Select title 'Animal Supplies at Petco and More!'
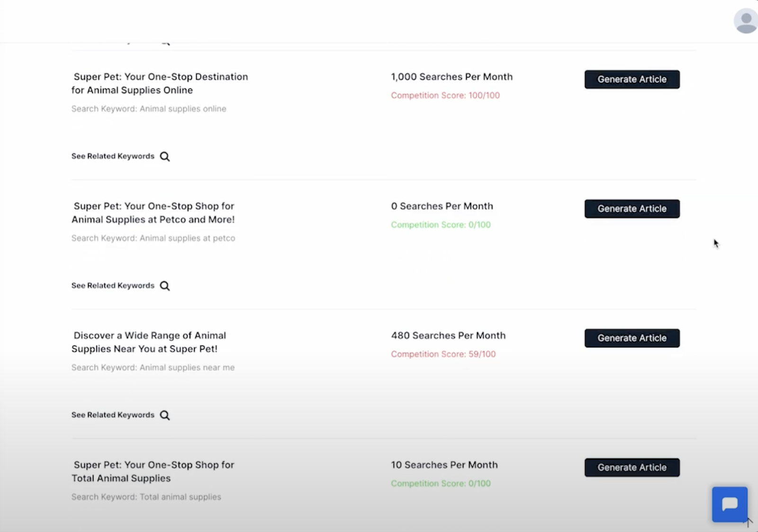Image resolution: width=758 pixels, height=532 pixels. [153, 213]
